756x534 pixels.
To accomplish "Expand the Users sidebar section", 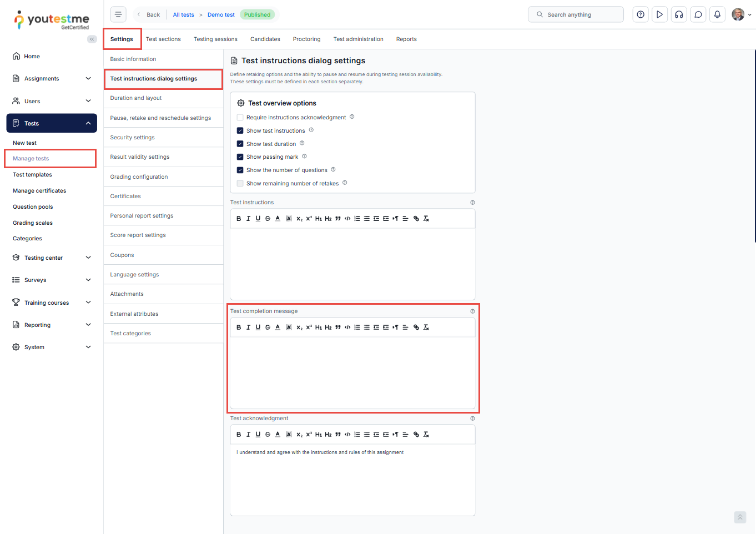I will click(x=52, y=101).
